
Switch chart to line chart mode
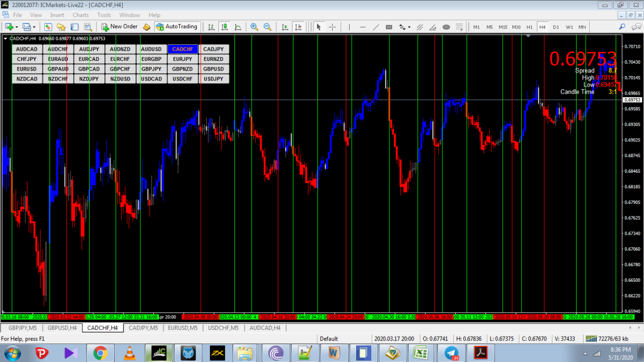(x=237, y=27)
